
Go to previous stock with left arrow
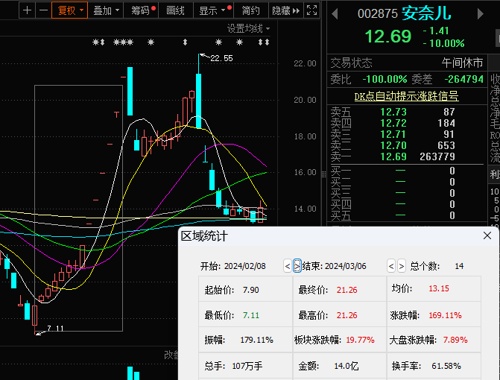335,14
